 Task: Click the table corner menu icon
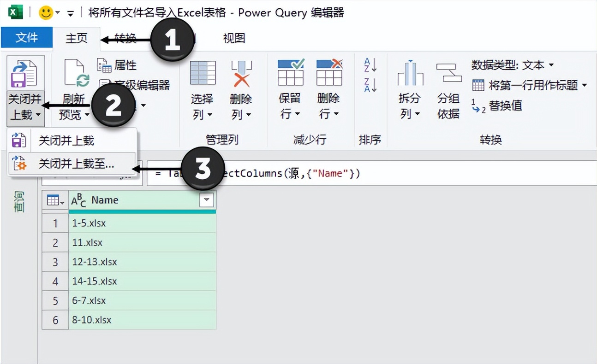(x=55, y=200)
